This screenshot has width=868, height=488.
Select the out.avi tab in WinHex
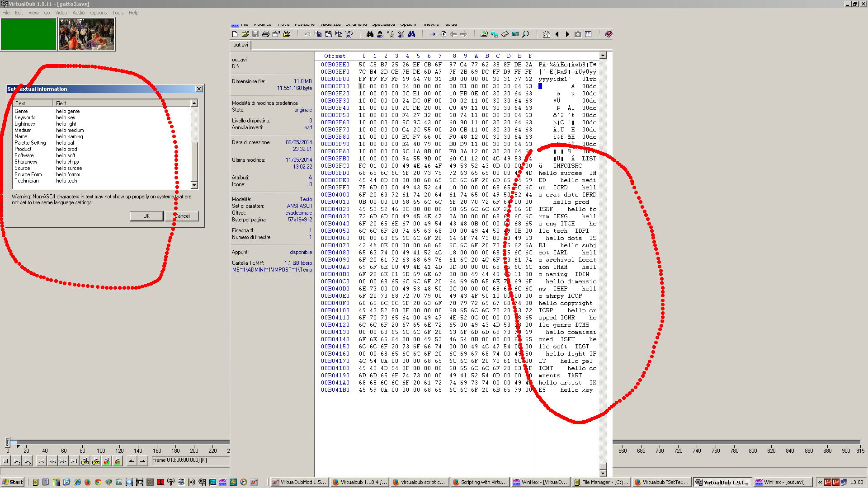241,45
